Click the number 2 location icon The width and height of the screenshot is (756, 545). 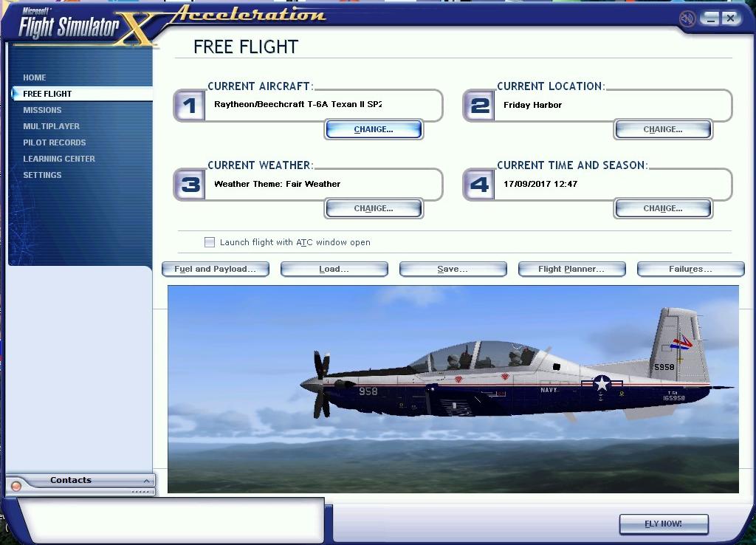point(478,105)
